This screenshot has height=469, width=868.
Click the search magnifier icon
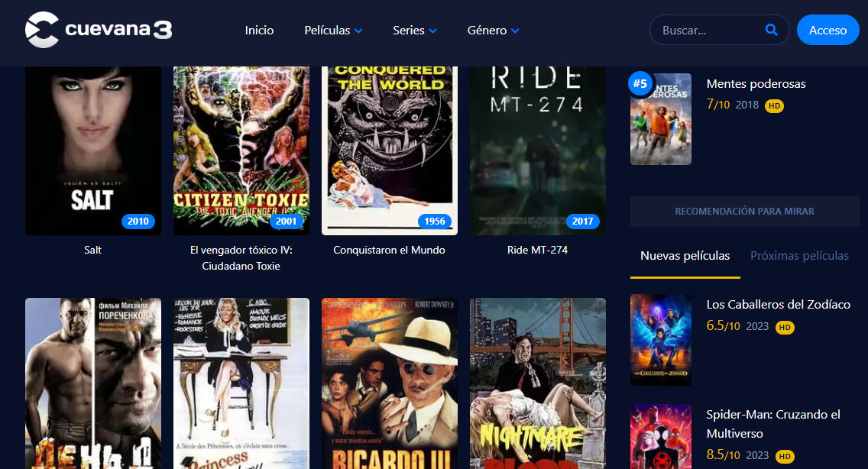click(x=771, y=31)
